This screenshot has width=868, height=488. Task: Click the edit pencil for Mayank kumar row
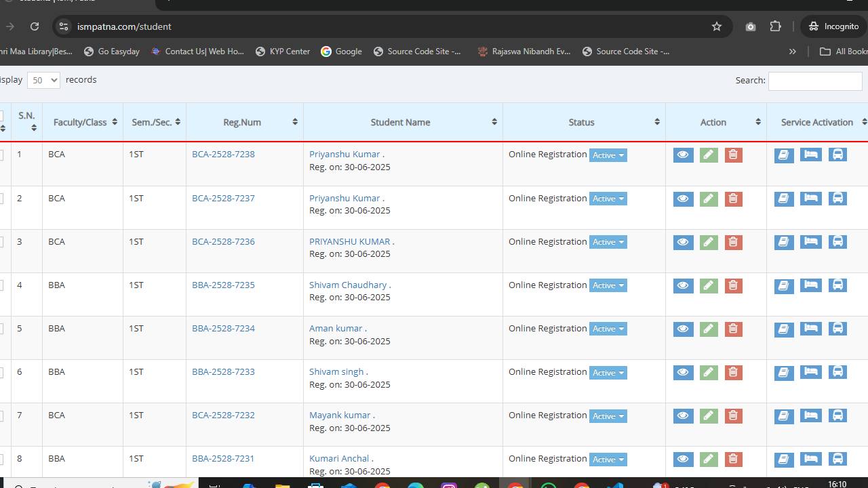708,415
